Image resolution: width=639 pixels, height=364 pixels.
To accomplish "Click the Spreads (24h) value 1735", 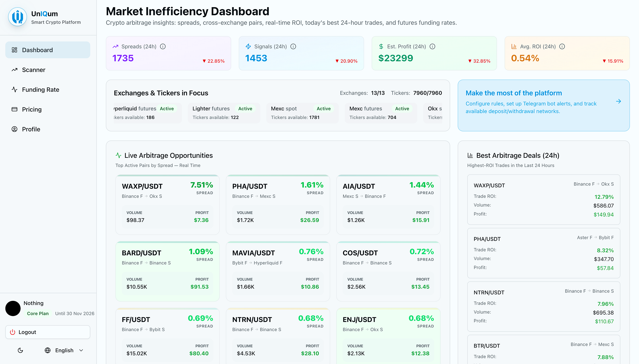I will click(123, 58).
